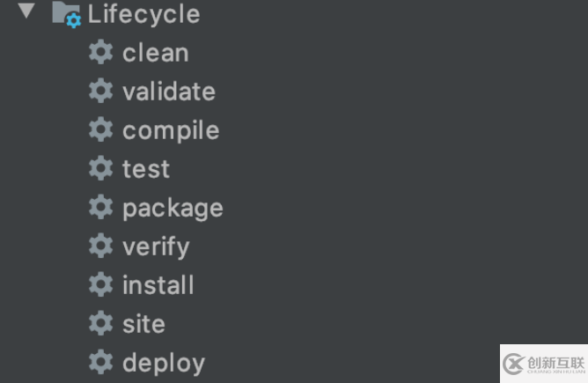
Task: Click the gear icon beside verify
Action: pos(101,246)
